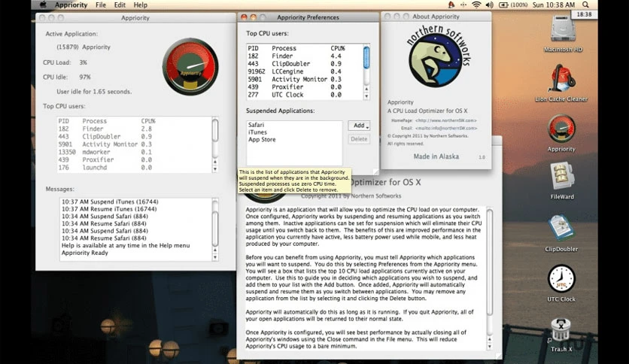Select Finder row in Preferences CPU list

(x=305, y=56)
